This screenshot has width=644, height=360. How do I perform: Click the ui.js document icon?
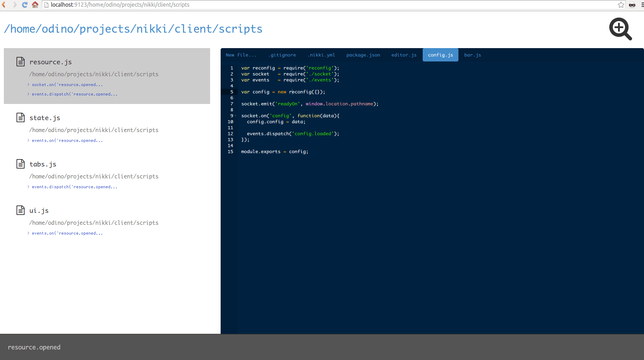click(20, 210)
